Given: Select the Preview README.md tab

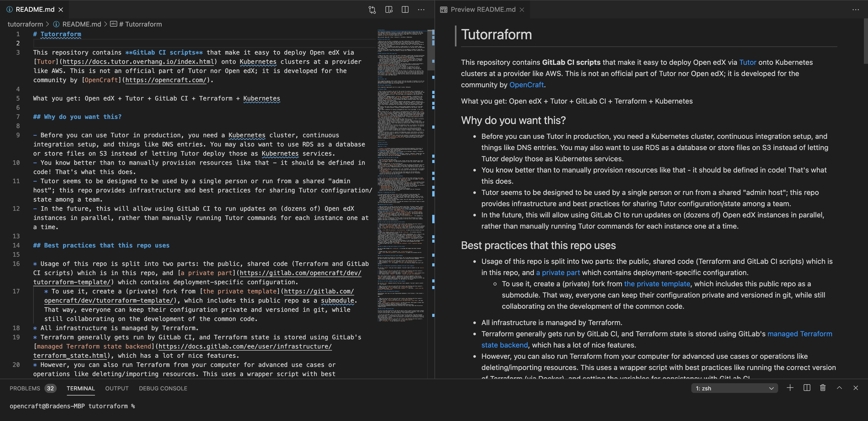Looking at the screenshot, I should coord(483,9).
